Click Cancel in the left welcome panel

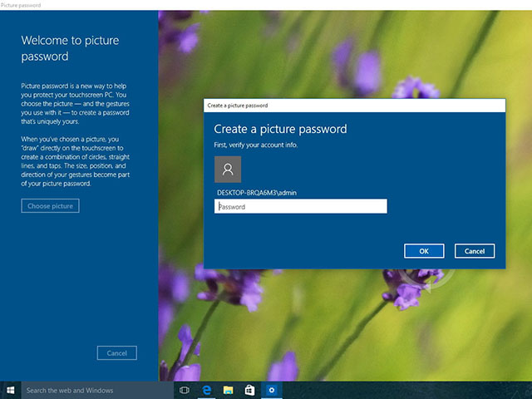[x=117, y=352]
